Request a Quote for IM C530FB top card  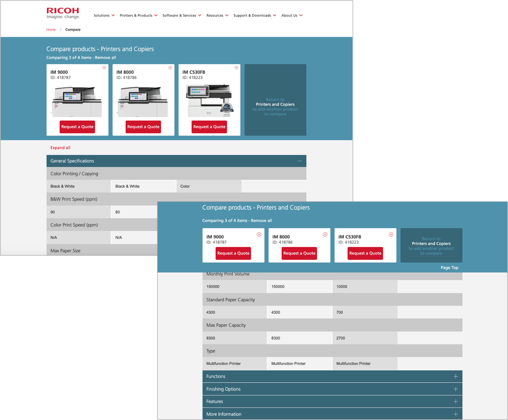click(209, 127)
